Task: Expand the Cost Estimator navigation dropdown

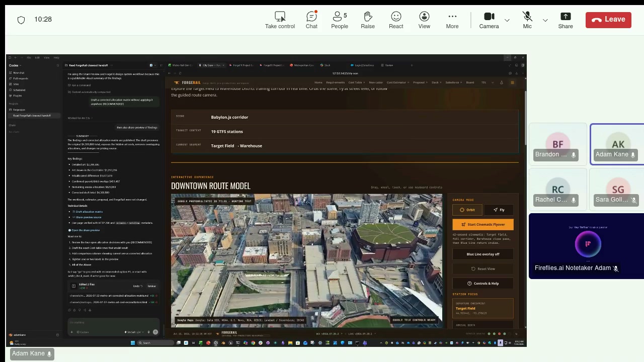Action: pyautogui.click(x=397, y=82)
